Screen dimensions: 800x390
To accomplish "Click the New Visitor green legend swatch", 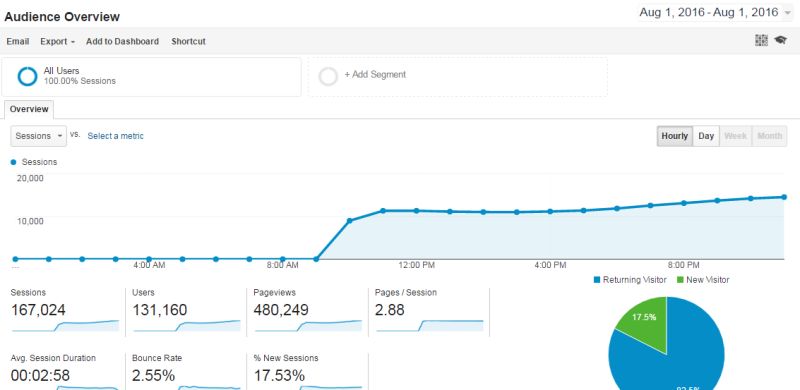I will pos(680,280).
